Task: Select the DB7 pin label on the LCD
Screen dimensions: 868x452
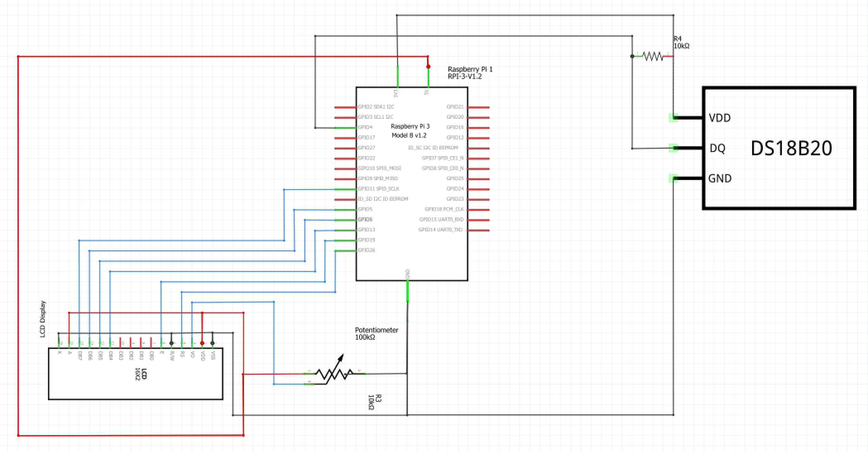Action: coord(80,356)
